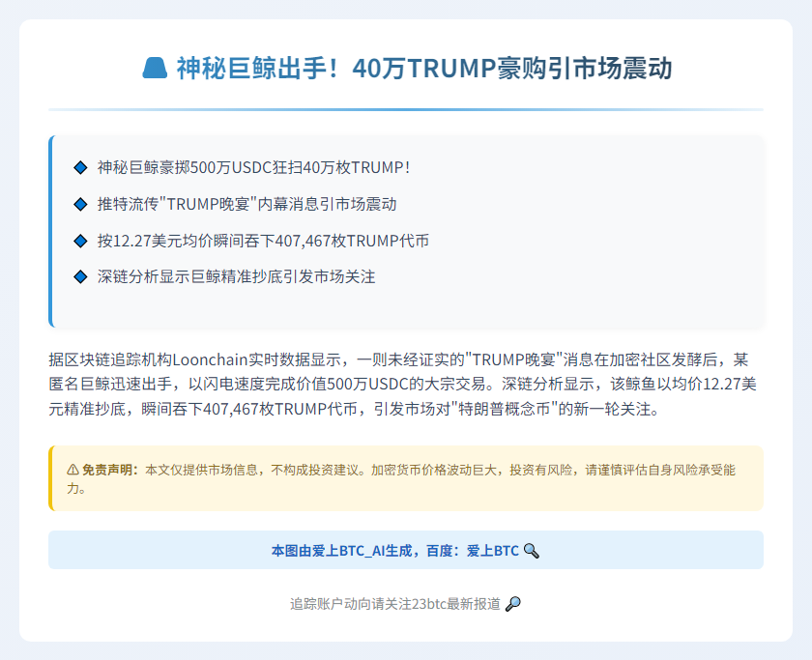Click the warning triangle icon before "免责声明"
812x660 pixels.
tap(73, 470)
